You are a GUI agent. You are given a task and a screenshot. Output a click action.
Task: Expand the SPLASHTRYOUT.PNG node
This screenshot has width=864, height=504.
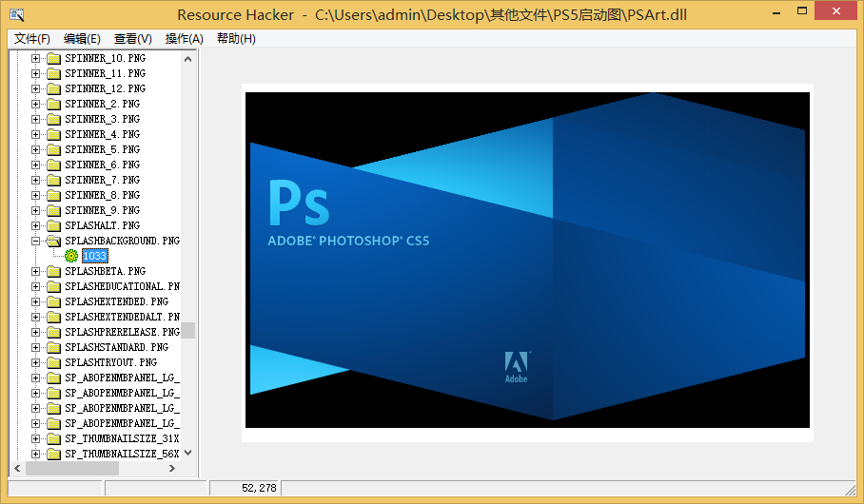[36, 363]
